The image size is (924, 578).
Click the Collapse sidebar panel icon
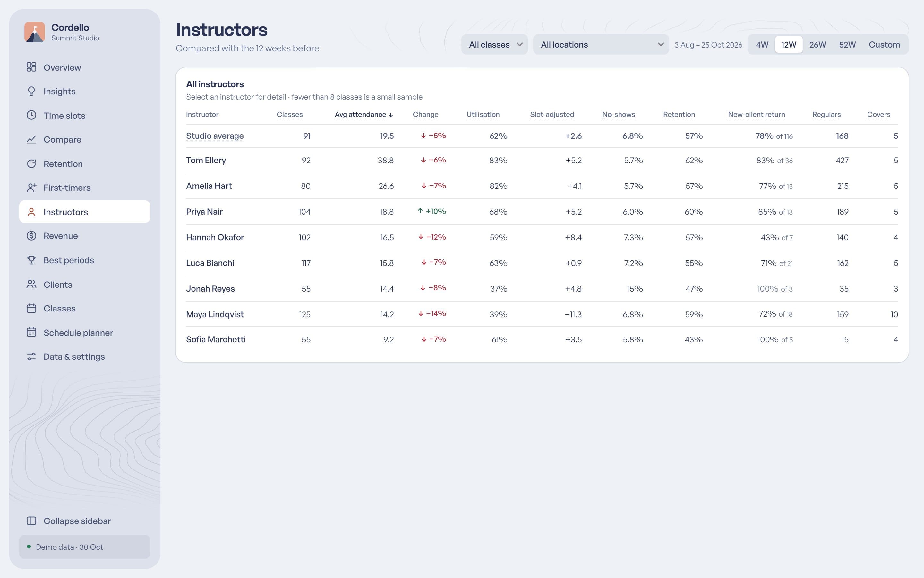coord(31,521)
